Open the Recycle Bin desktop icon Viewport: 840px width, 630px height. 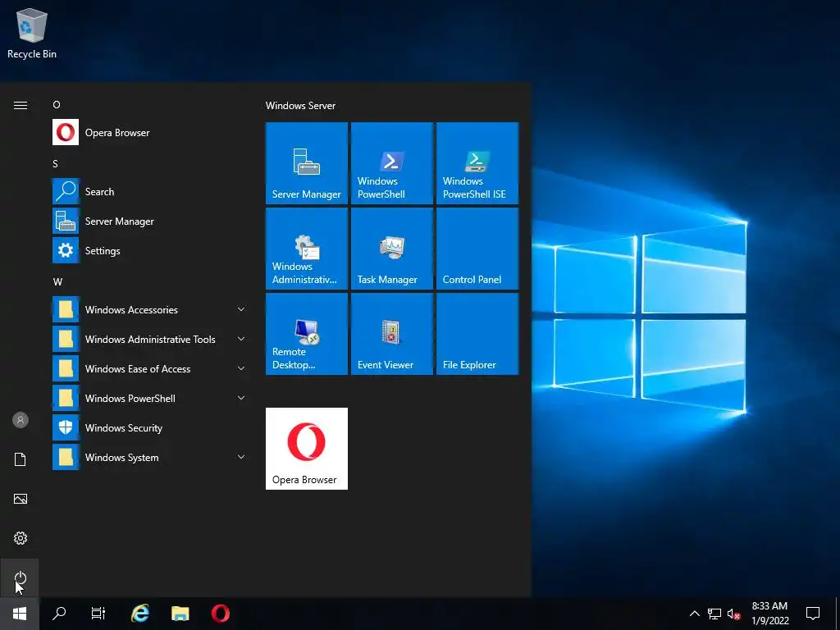click(x=32, y=33)
